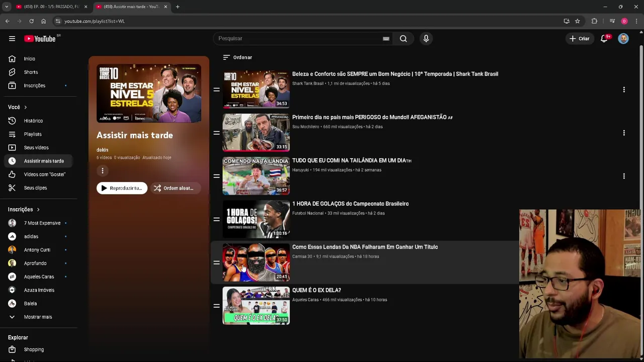Open the on-screen keyboard icon in search

(386, 39)
